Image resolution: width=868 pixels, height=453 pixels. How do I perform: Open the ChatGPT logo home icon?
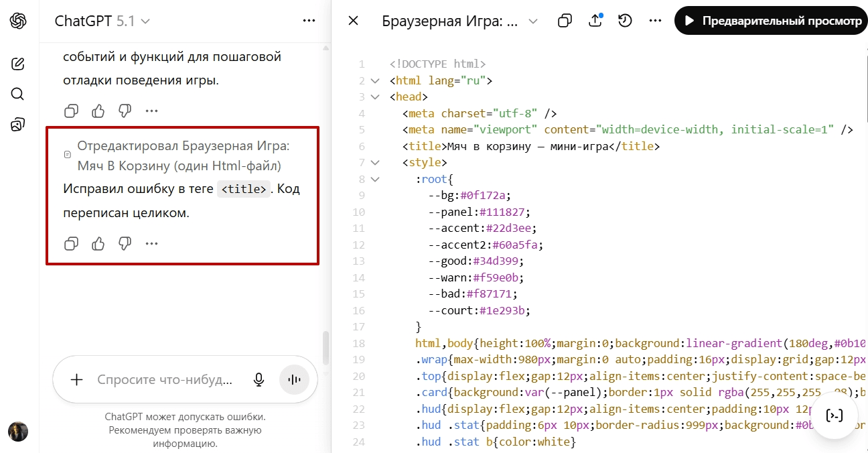18,21
